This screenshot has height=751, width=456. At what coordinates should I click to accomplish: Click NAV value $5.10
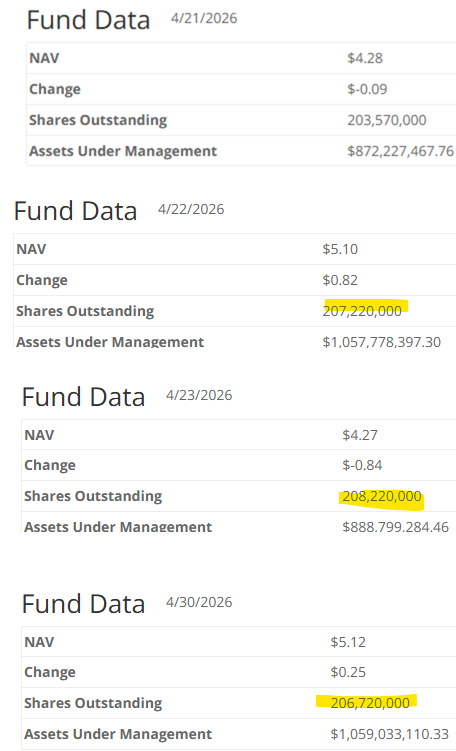coord(340,249)
